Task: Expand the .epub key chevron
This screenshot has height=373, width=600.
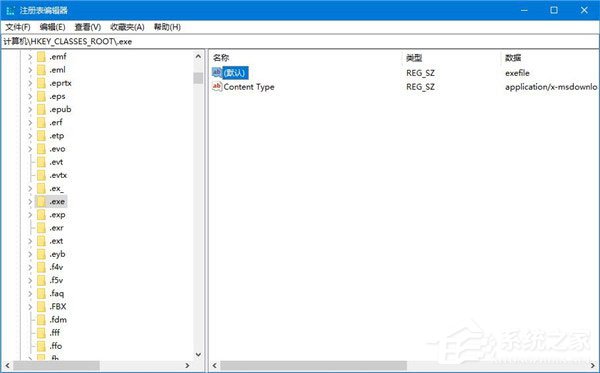Action: [x=30, y=110]
